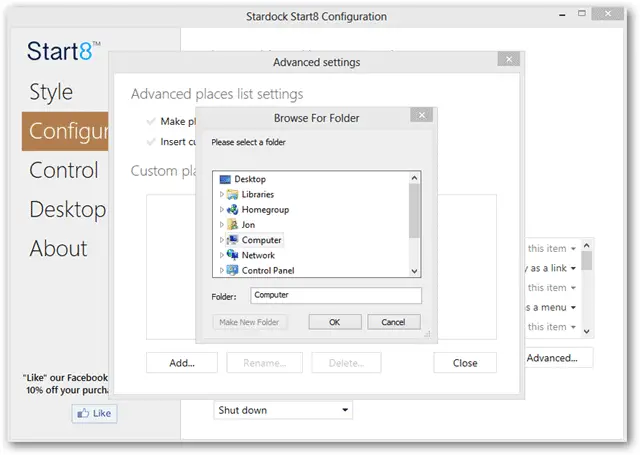This screenshot has width=640, height=455.
Task: Toggle the 'Insert cu...' checkbox in Advanced settings
Action: click(x=151, y=142)
